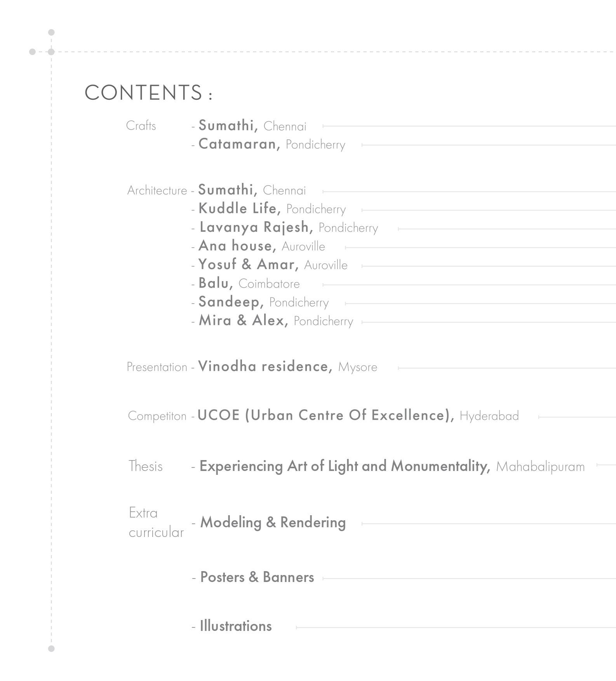Viewport: 616px width, 681px height.
Task: Click the Thesis category label
Action: 146,466
